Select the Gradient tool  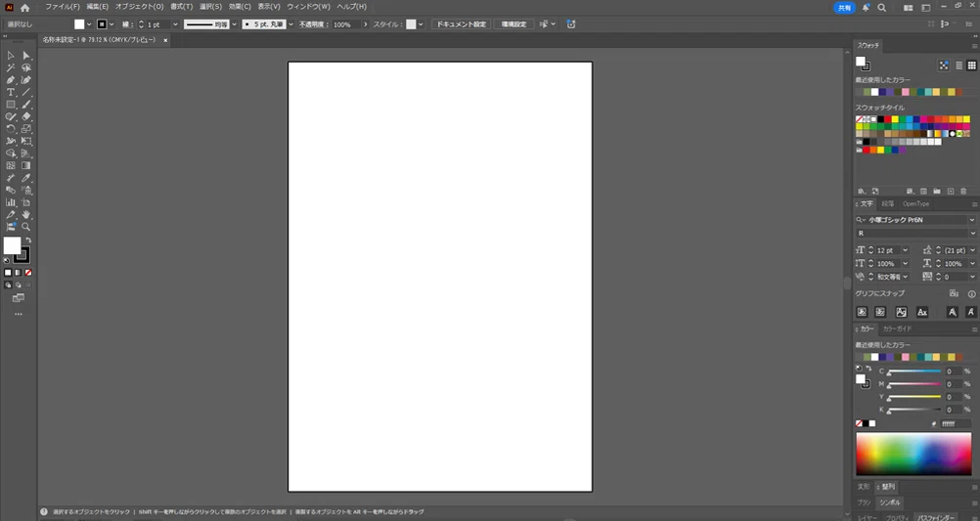[26, 165]
